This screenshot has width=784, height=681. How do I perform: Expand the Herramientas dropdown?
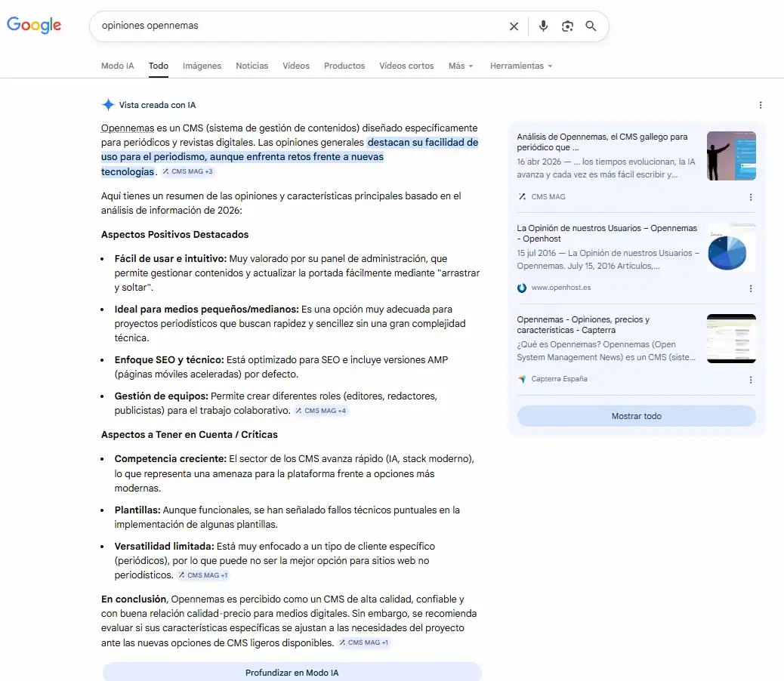tap(520, 66)
